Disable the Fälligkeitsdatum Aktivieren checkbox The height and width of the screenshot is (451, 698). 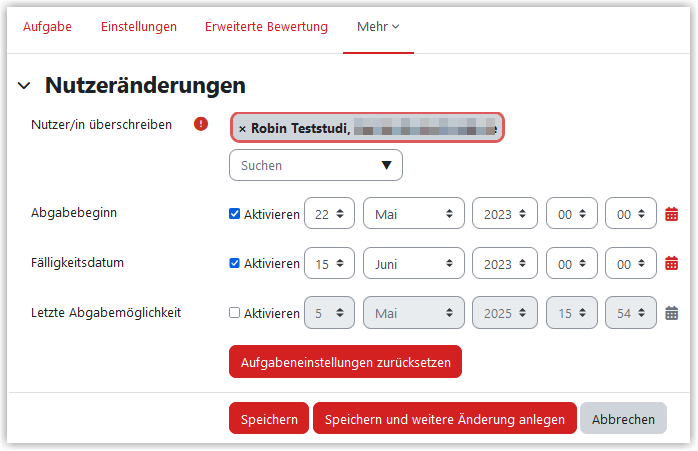pos(234,263)
